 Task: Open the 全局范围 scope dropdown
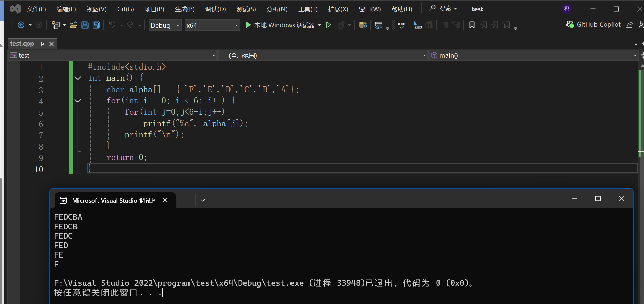(x=323, y=55)
